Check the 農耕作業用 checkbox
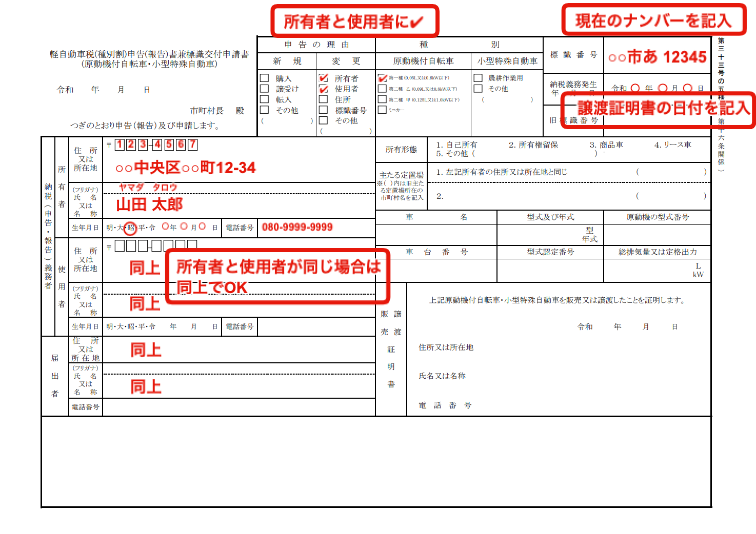This screenshot has height=534, width=756. point(478,78)
